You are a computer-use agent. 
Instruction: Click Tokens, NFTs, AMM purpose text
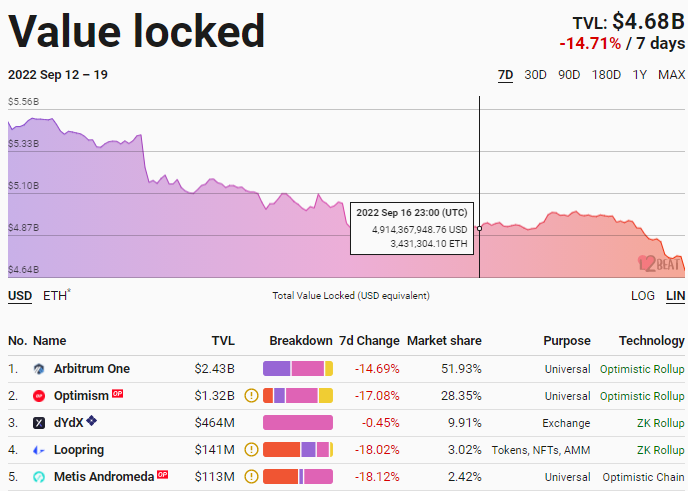(x=541, y=451)
